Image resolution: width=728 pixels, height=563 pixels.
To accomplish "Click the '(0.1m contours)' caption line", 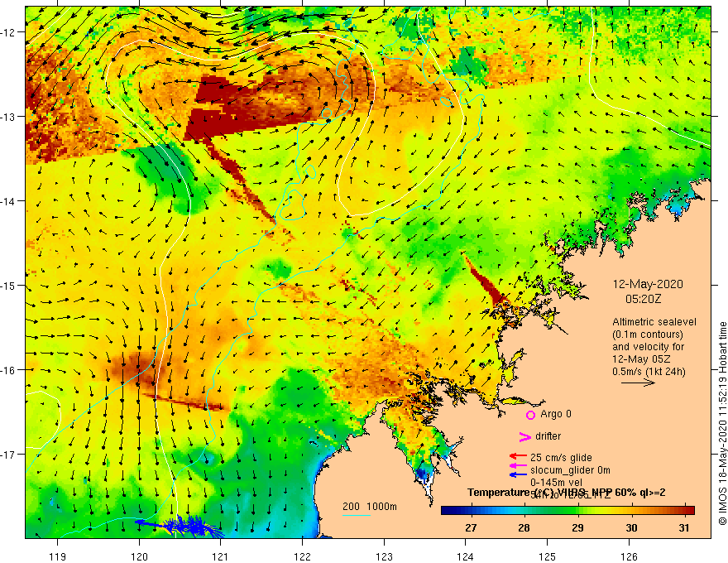I will (648, 334).
